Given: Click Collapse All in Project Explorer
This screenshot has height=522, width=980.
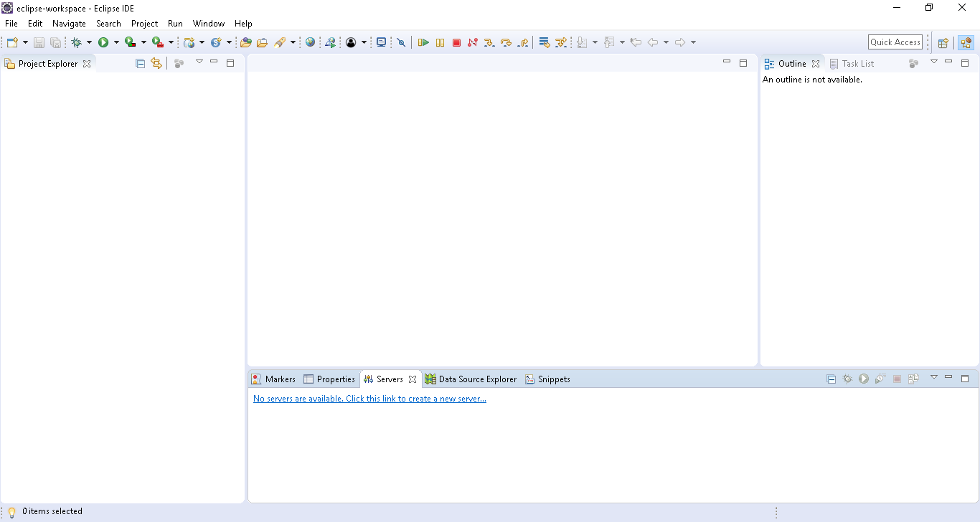Looking at the screenshot, I should click(140, 64).
